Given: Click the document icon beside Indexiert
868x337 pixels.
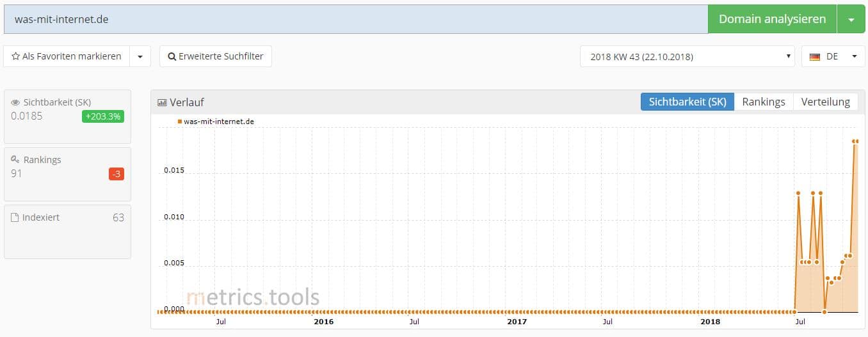Looking at the screenshot, I should point(15,217).
